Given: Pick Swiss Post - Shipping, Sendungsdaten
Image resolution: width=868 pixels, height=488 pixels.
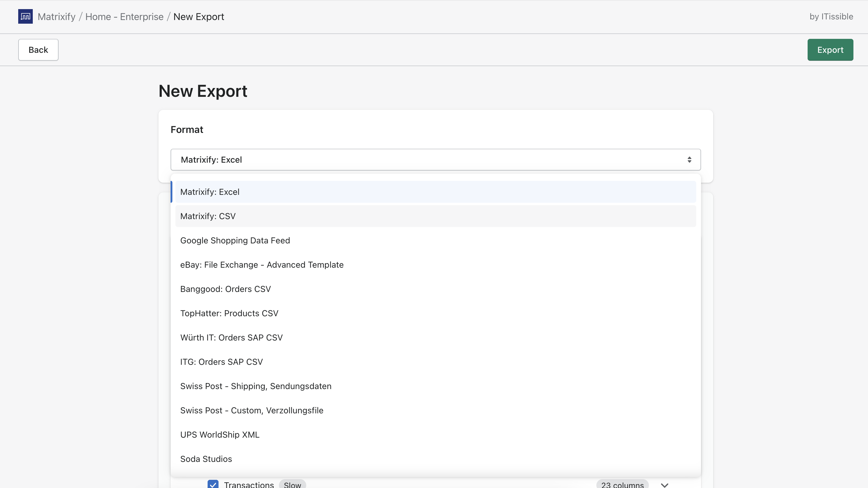Looking at the screenshot, I should 436,386.
